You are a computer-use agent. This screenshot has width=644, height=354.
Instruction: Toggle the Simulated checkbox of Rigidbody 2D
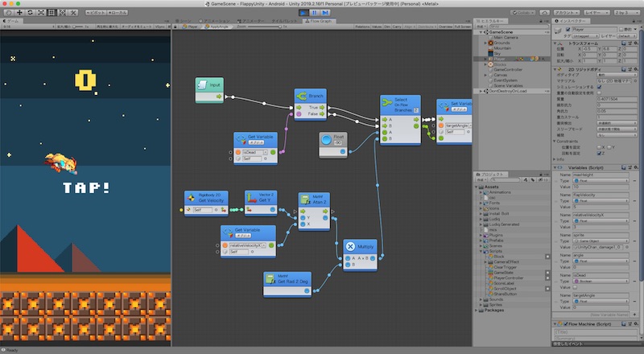pyautogui.click(x=599, y=87)
